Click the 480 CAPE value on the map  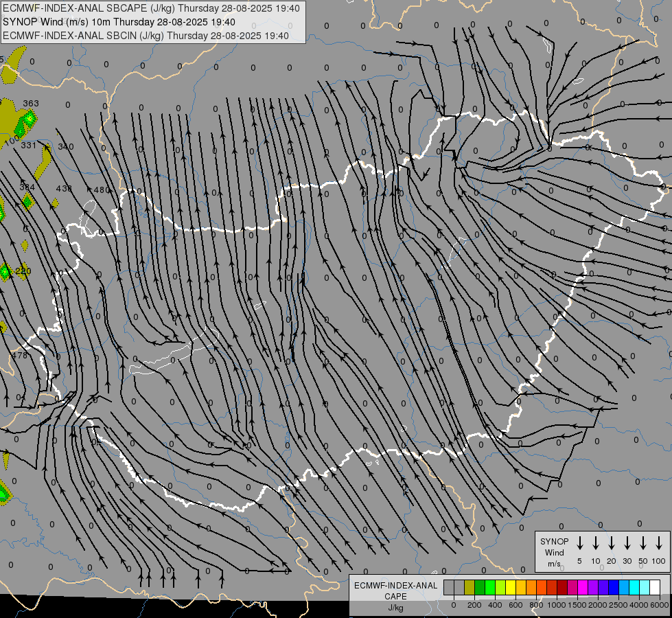coord(102,190)
